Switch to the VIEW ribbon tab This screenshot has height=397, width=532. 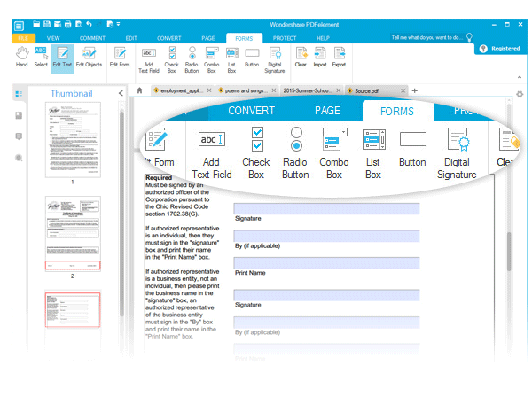pyautogui.click(x=53, y=38)
